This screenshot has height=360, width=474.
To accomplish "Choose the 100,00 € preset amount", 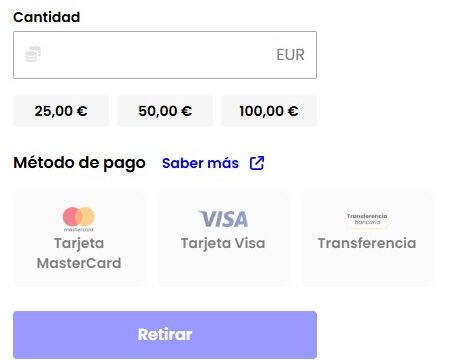I will click(x=269, y=111).
